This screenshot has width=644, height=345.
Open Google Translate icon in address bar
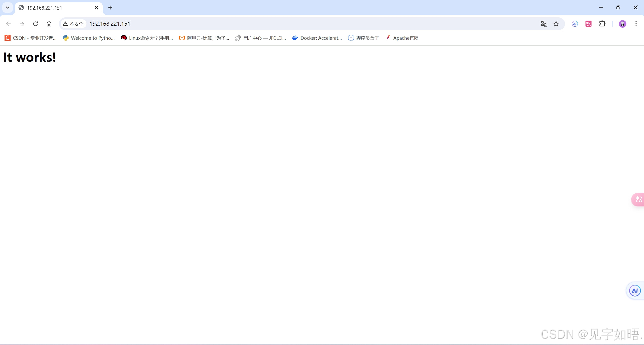point(544,24)
